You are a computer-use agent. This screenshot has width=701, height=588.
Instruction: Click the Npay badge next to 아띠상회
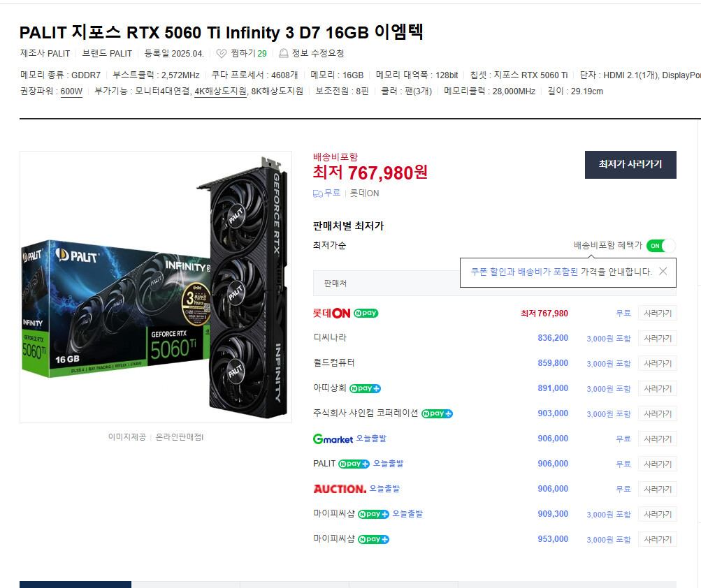pos(365,388)
